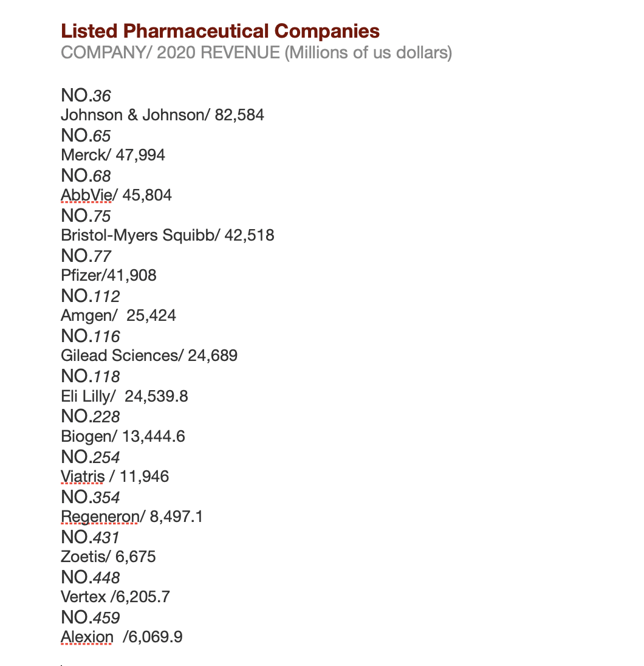This screenshot has width=644, height=666.
Task: Click the Vertex /6,205.7 line
Action: 115,597
